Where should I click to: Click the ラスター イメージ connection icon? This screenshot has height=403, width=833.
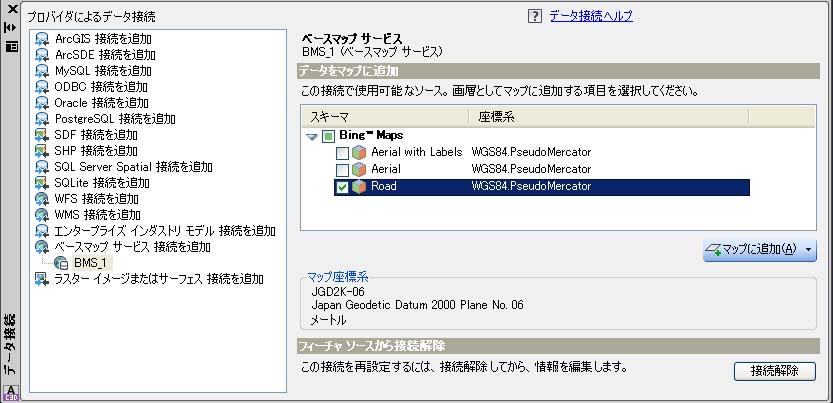coord(42,279)
